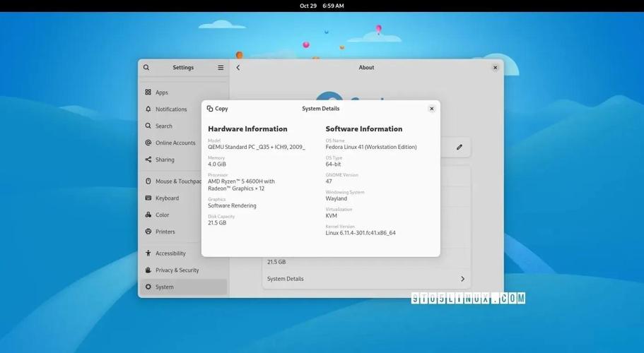Open Sharing settings
The height and width of the screenshot is (353, 644).
point(184,160)
